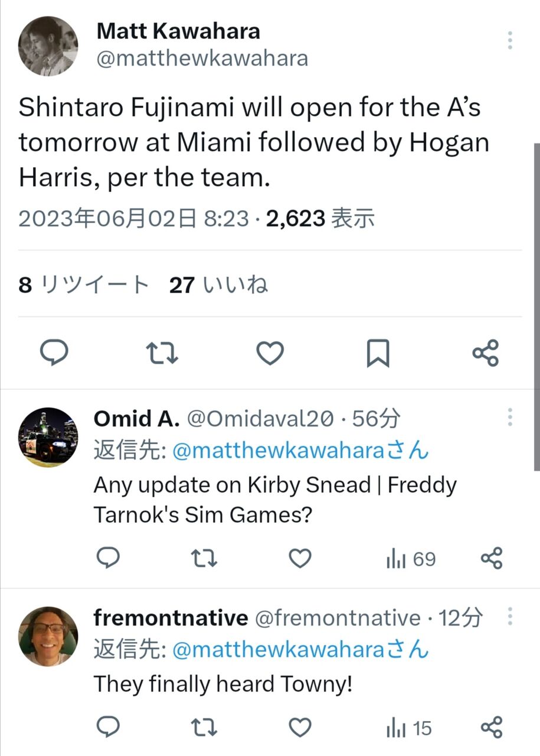The height and width of the screenshot is (756, 540).
Task: Like Omid A.'s reply
Action: pos(300,558)
